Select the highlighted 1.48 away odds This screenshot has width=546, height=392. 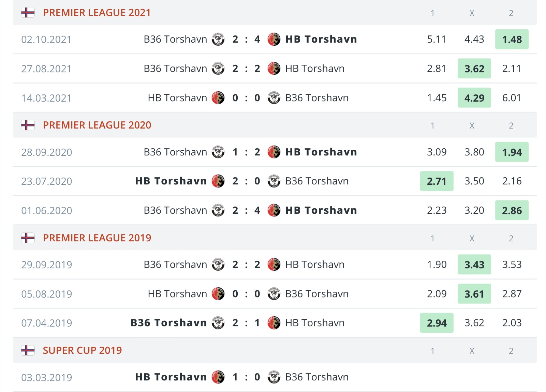pos(512,39)
